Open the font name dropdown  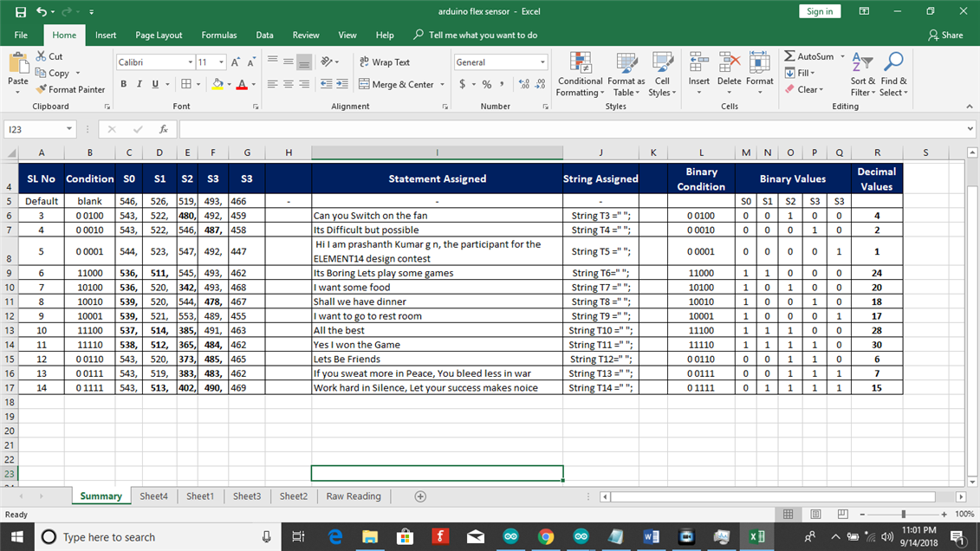[x=191, y=62]
